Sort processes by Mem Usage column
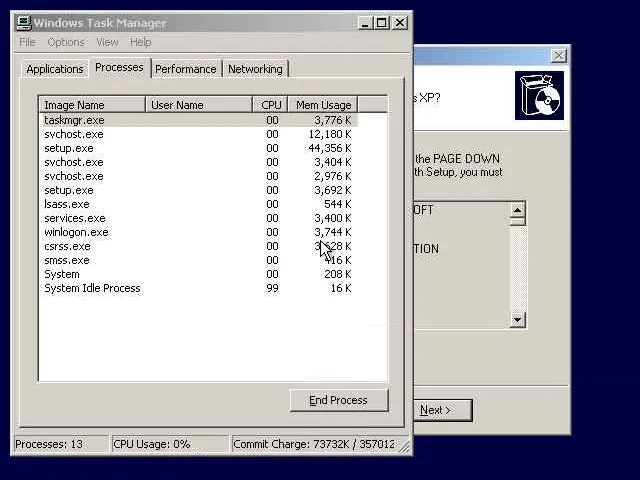The height and width of the screenshot is (480, 640). tap(323, 105)
